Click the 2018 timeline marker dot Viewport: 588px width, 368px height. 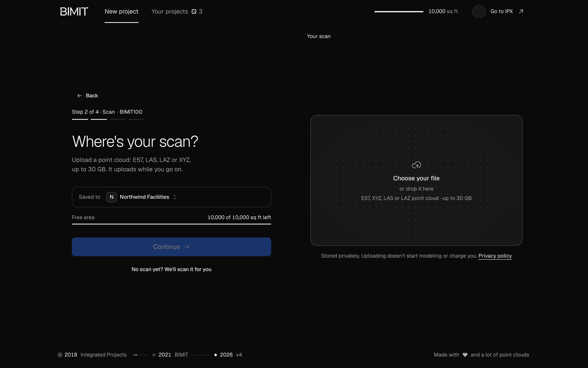[60, 355]
